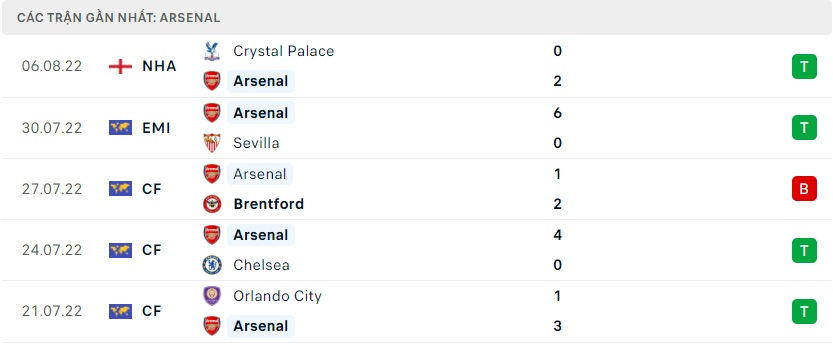
Task: Select the 27.07.22 match date
Action: [x=52, y=189]
